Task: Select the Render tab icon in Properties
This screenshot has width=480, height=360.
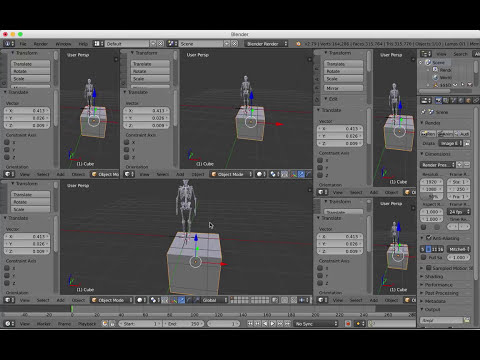Action: tap(438, 100)
